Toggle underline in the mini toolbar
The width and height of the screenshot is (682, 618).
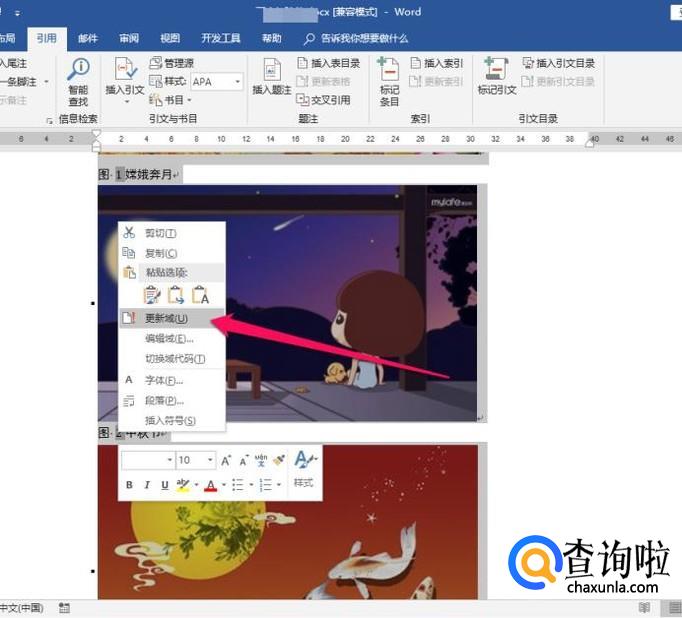(164, 484)
